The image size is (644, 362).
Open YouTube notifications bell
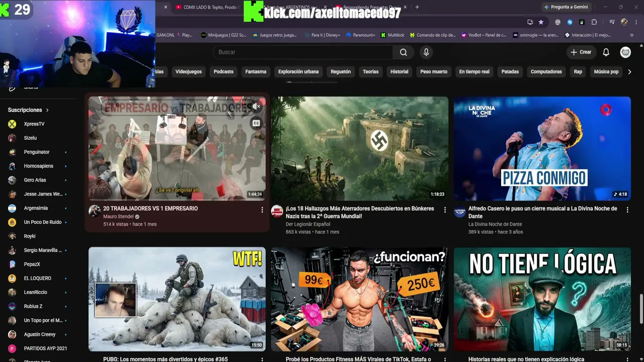(x=606, y=52)
